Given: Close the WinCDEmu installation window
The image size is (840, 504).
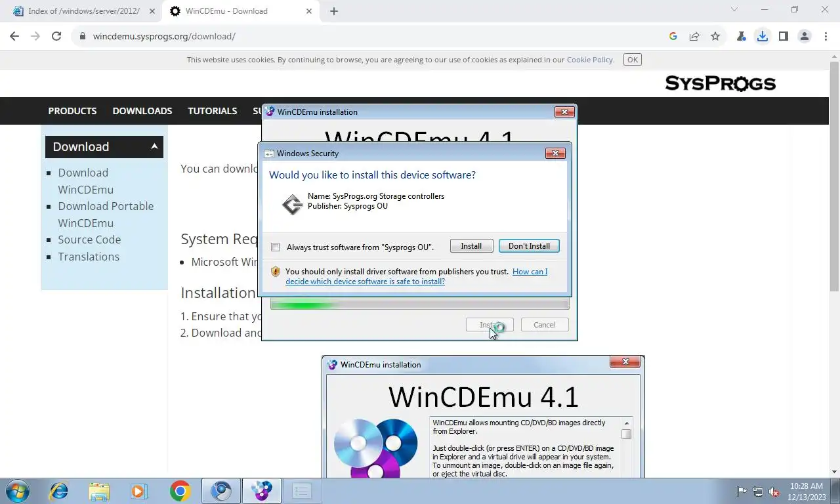Looking at the screenshot, I should click(564, 112).
